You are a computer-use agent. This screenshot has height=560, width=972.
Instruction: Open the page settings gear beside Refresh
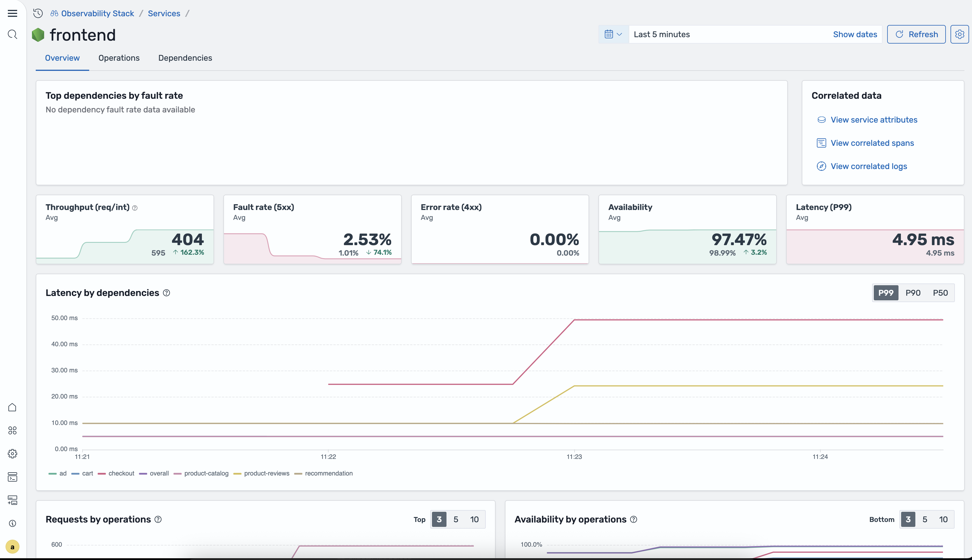[960, 34]
